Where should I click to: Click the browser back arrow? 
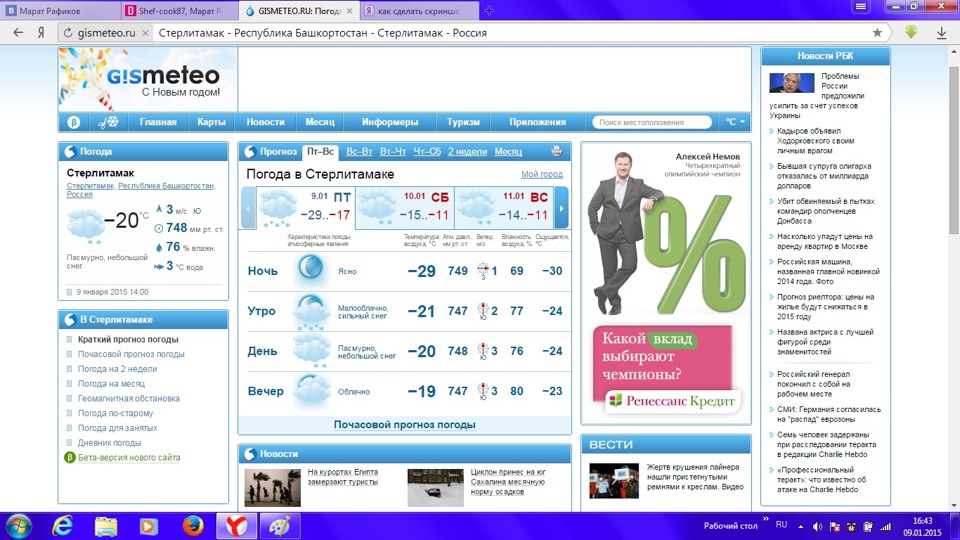coord(18,32)
